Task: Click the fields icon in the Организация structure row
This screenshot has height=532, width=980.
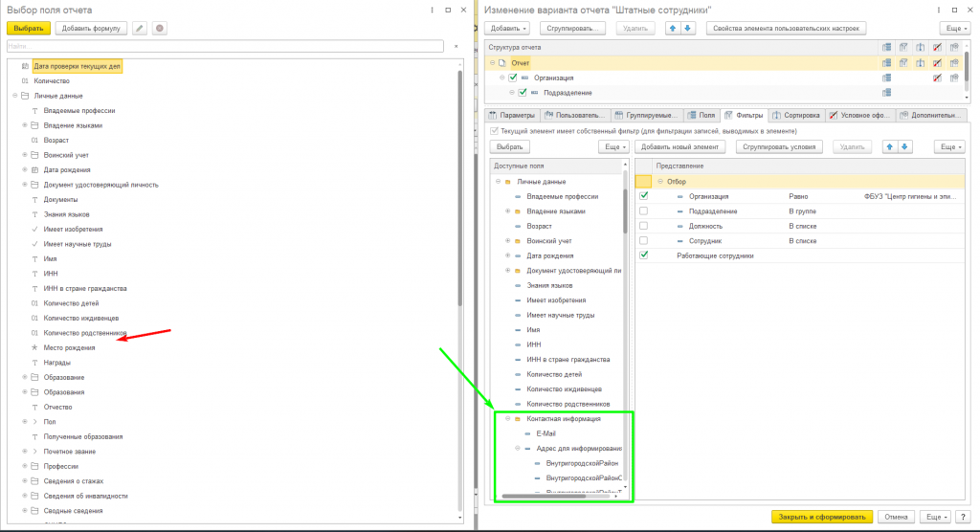Action: (886, 78)
